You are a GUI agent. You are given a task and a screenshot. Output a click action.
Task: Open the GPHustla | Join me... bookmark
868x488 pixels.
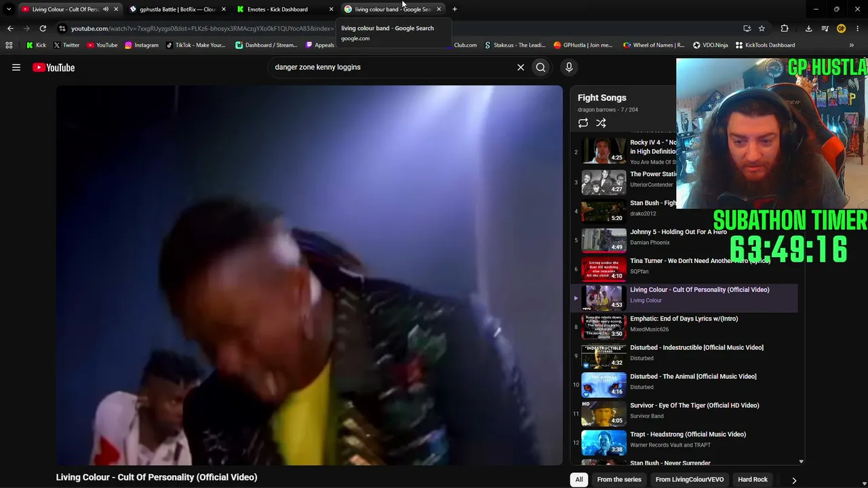pyautogui.click(x=583, y=45)
